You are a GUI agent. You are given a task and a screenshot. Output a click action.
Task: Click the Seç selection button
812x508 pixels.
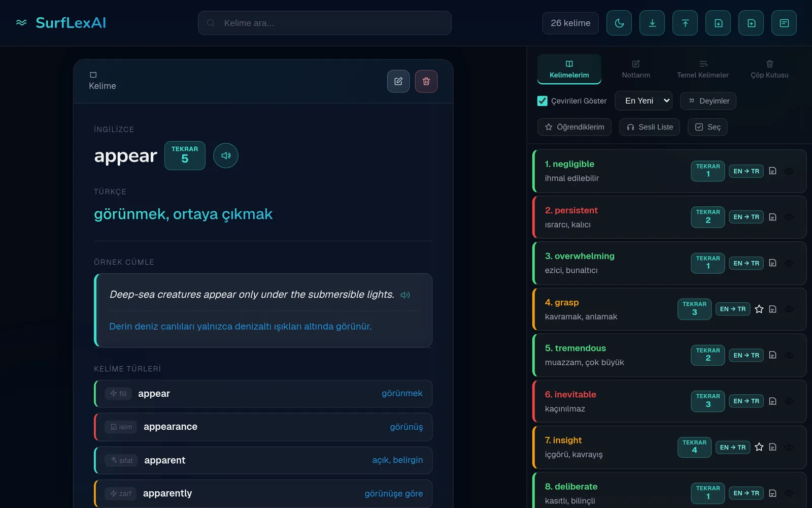click(x=707, y=127)
